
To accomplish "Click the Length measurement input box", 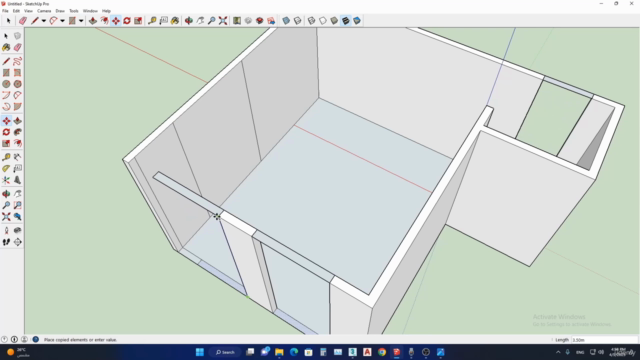I will pos(604,340).
